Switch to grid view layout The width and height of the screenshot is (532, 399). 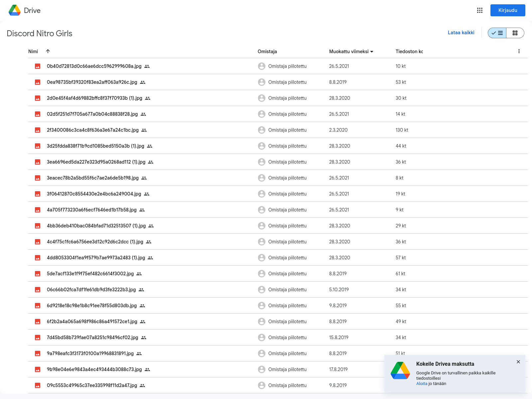(x=515, y=33)
